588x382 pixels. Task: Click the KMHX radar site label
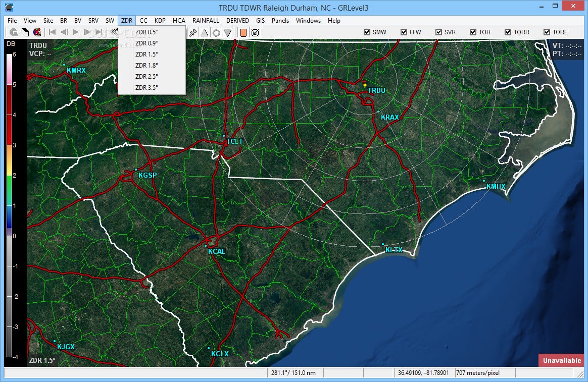496,187
